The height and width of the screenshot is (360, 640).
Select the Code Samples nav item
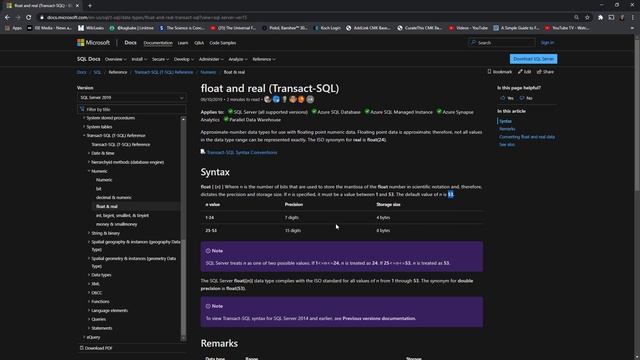[223, 43]
